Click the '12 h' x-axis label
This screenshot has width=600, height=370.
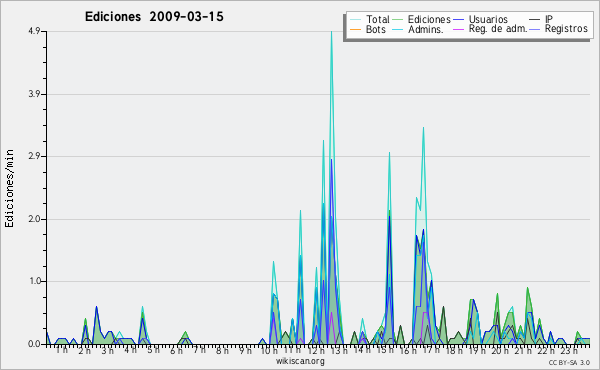coord(316,350)
